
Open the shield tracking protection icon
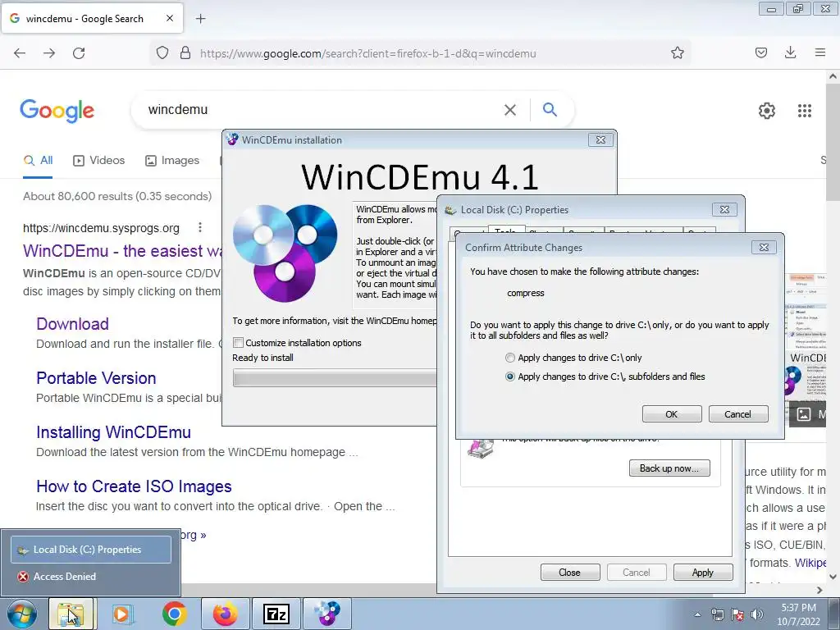[x=162, y=53]
